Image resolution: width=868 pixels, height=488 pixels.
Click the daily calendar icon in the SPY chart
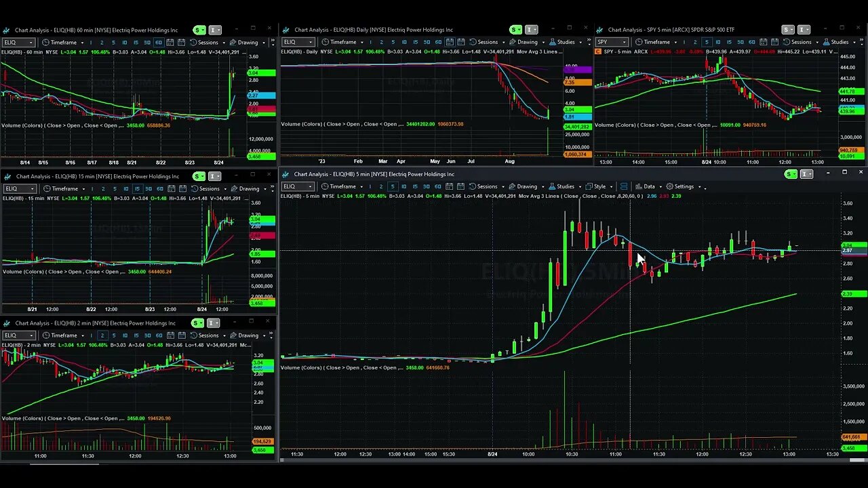(764, 42)
